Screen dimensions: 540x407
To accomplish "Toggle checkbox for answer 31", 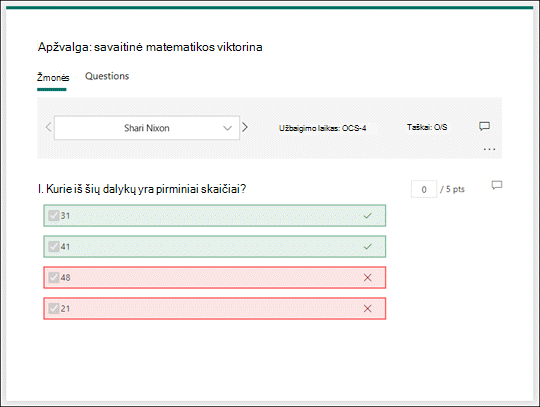I will (x=54, y=216).
